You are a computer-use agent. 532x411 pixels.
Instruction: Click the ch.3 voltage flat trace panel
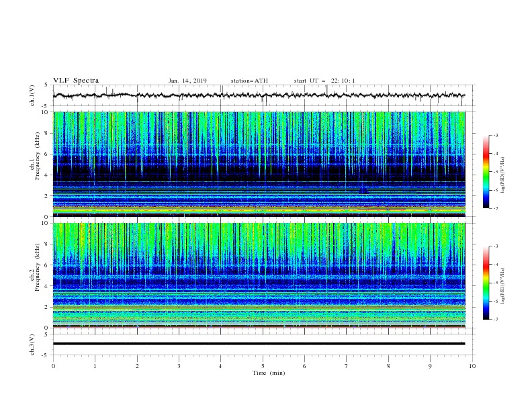click(264, 345)
